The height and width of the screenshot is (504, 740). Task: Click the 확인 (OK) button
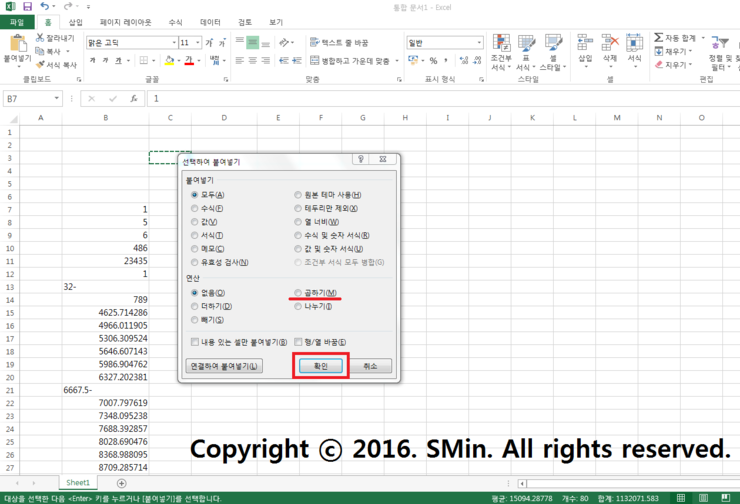pyautogui.click(x=321, y=366)
